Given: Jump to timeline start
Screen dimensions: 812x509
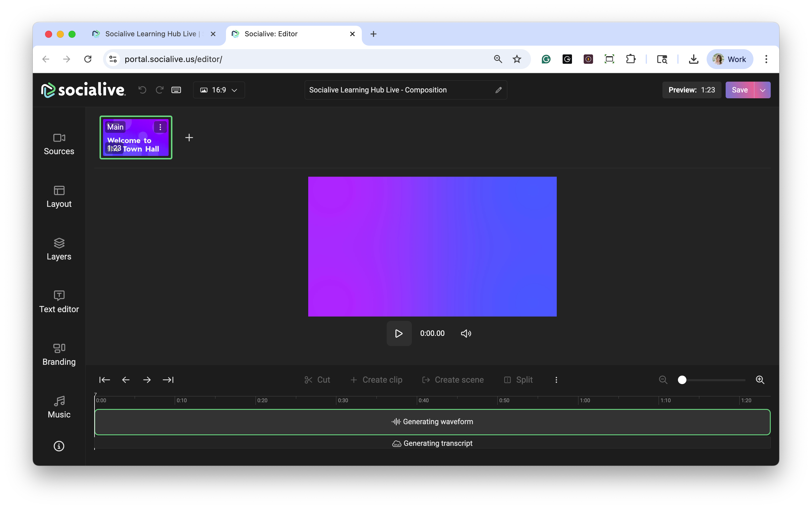Looking at the screenshot, I should pos(105,380).
